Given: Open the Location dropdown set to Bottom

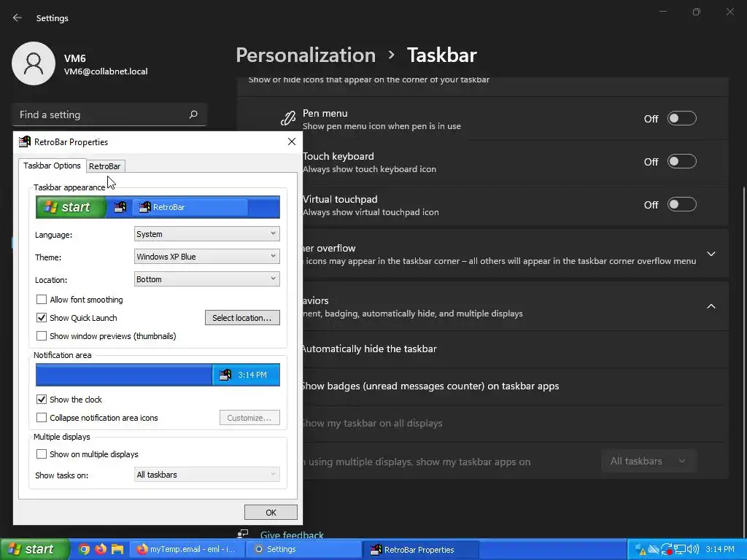Looking at the screenshot, I should tap(206, 279).
